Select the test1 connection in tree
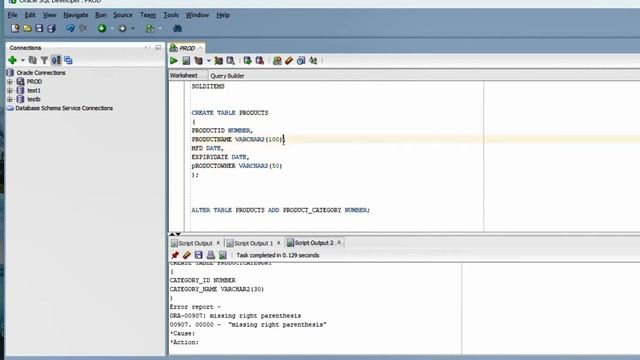 [34, 90]
